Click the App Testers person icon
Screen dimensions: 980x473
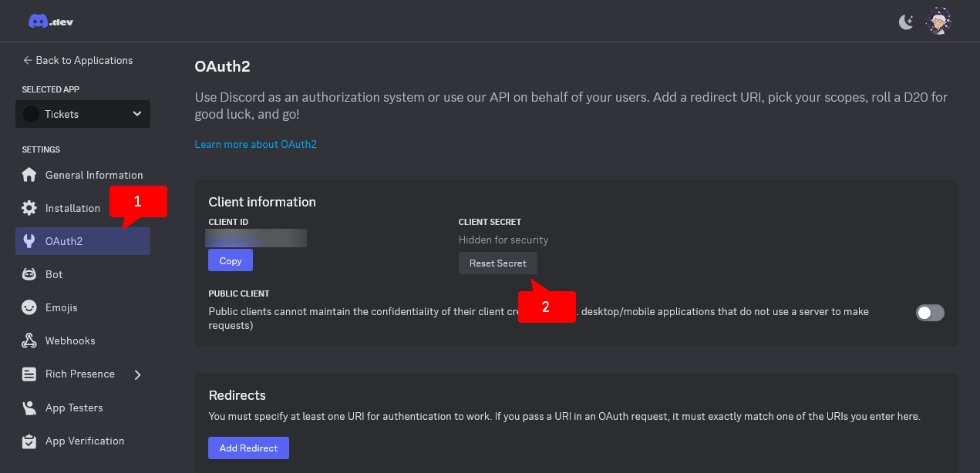29,408
